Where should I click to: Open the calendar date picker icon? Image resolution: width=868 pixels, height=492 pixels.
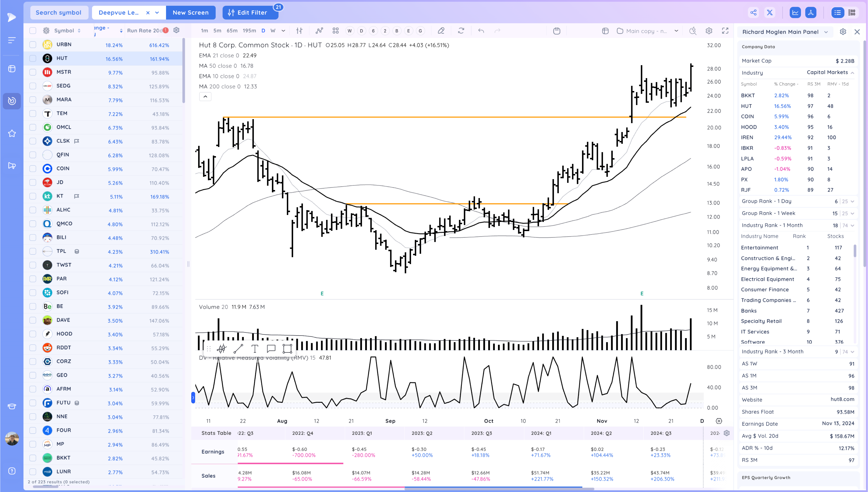pos(557,31)
